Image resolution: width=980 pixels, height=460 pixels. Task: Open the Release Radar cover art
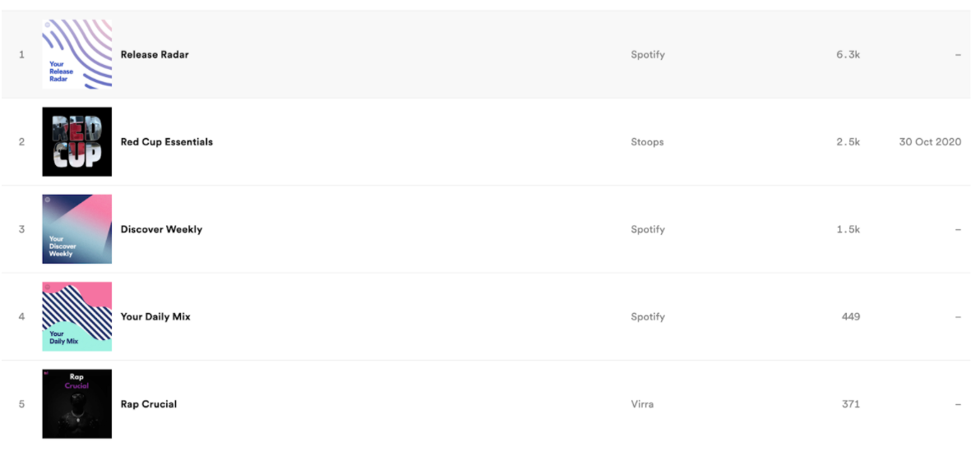77,54
